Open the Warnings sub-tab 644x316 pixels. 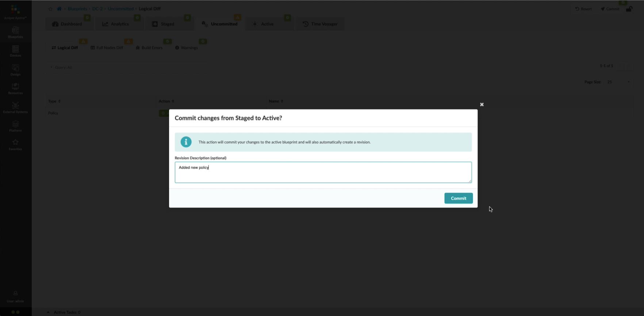click(187, 48)
